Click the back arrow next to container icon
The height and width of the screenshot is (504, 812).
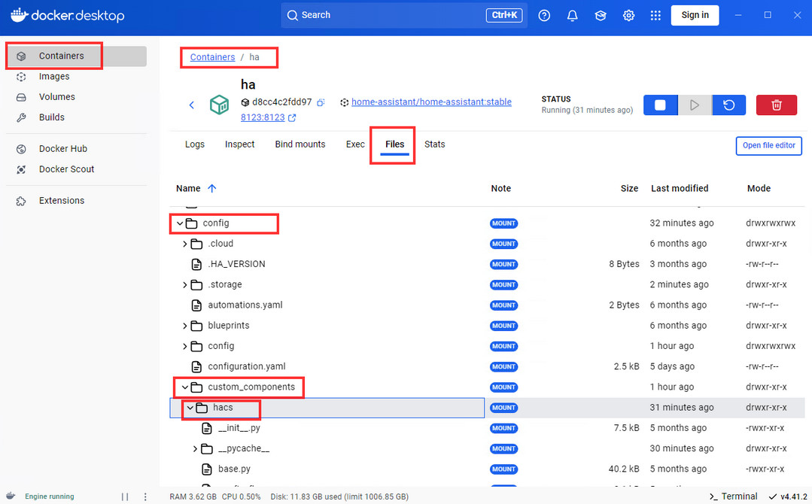192,105
